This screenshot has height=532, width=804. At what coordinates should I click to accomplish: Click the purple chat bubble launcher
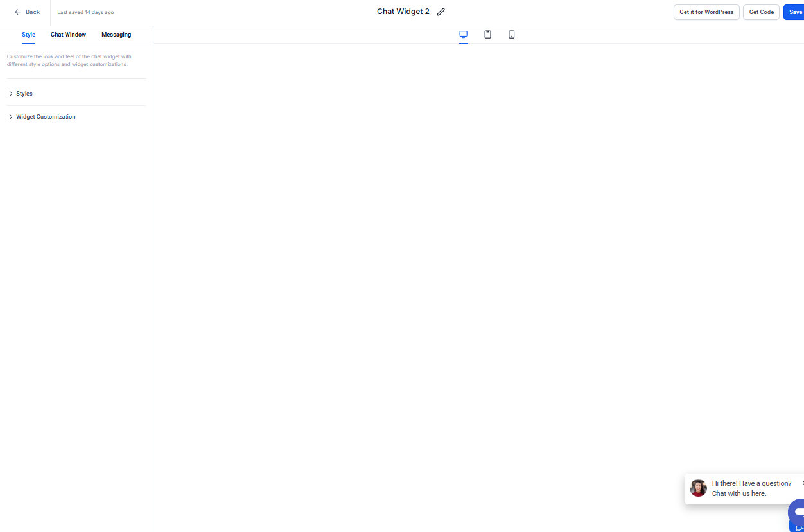coord(796,511)
